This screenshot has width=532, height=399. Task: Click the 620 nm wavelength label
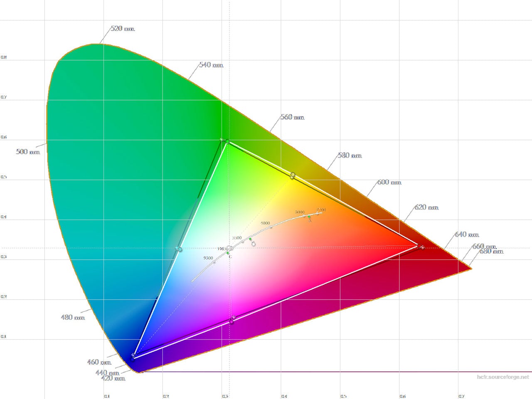coord(426,207)
